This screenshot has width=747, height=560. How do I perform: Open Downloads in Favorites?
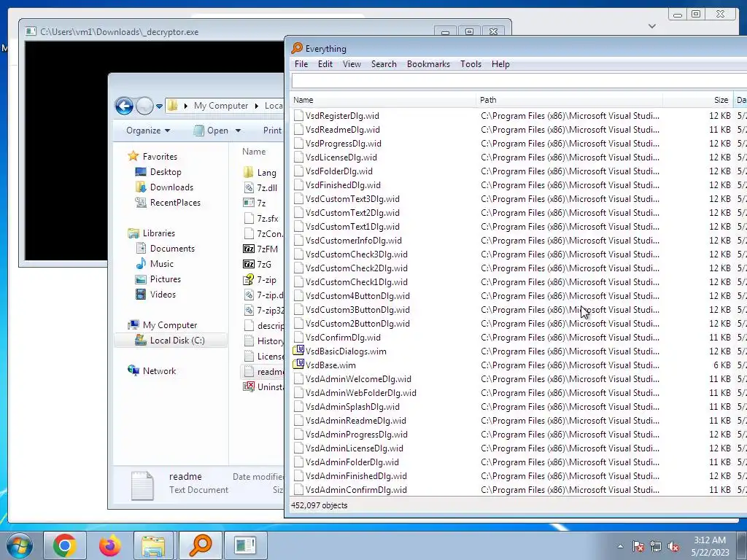point(171,187)
